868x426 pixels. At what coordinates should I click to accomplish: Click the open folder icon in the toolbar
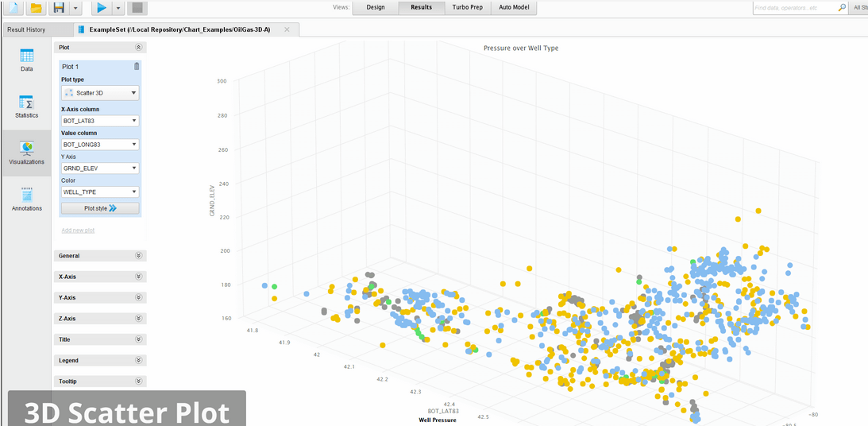[36, 8]
